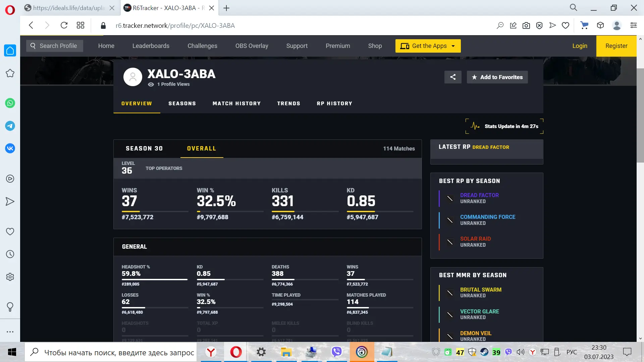This screenshot has width=644, height=362.
Task: Open tab search magnifier icon
Action: (x=574, y=7)
